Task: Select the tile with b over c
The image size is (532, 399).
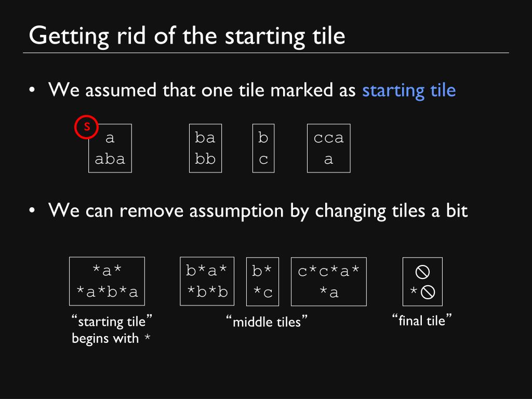Action: [263, 148]
